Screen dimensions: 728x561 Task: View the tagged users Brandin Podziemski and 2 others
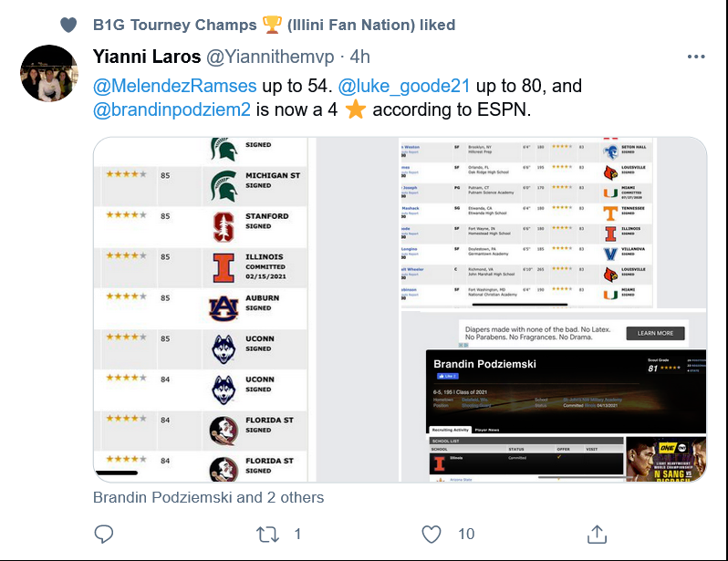point(208,498)
